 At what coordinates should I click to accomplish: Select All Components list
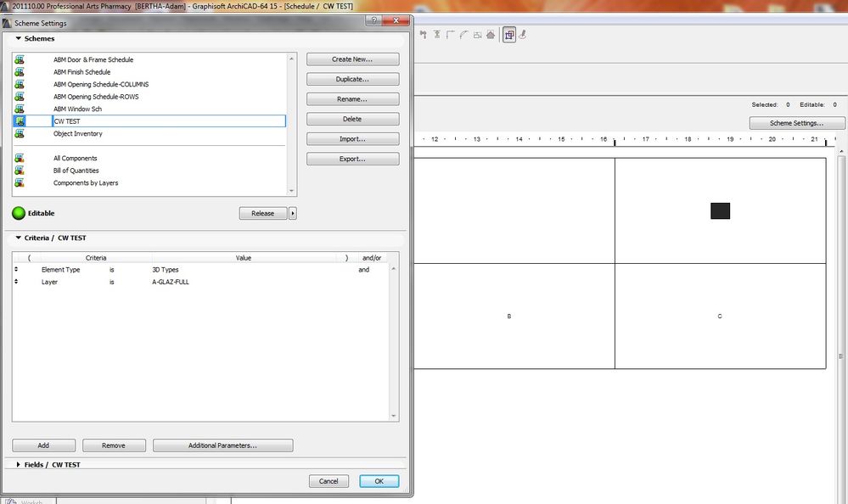[76, 159]
